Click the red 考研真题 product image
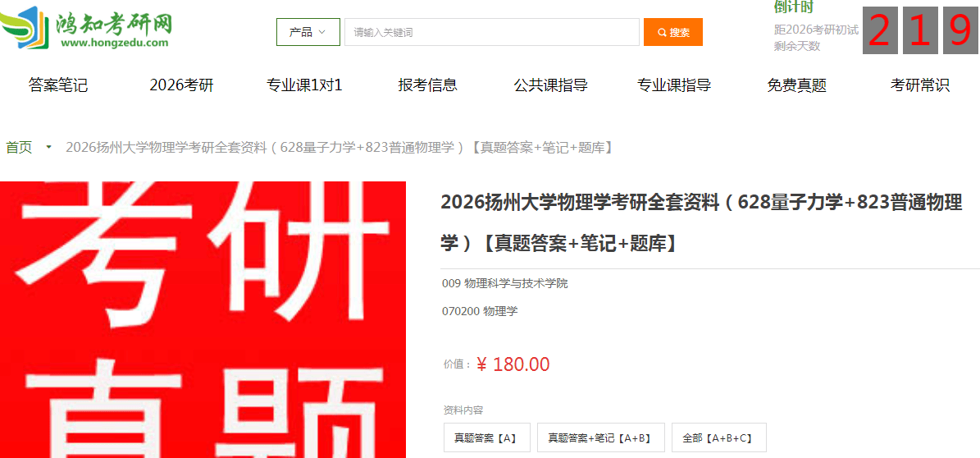 (203, 320)
